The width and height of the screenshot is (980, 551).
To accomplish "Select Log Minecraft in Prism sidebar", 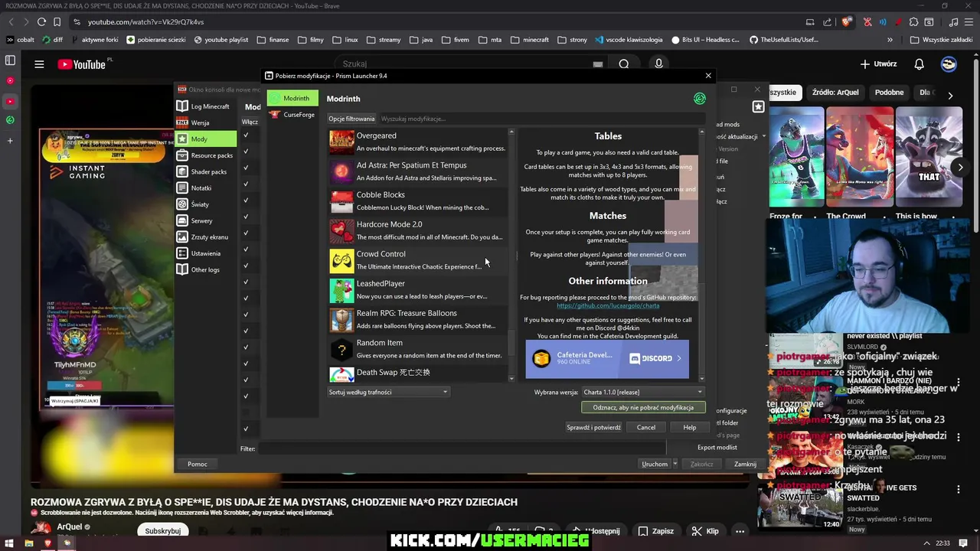I will pos(204,106).
